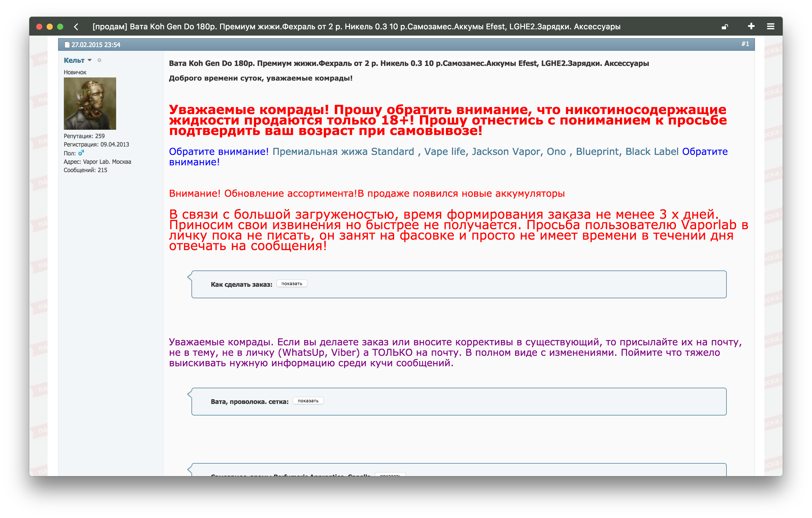The image size is (812, 518).
Task: Click the unlocked padlock icon
Action: (725, 27)
